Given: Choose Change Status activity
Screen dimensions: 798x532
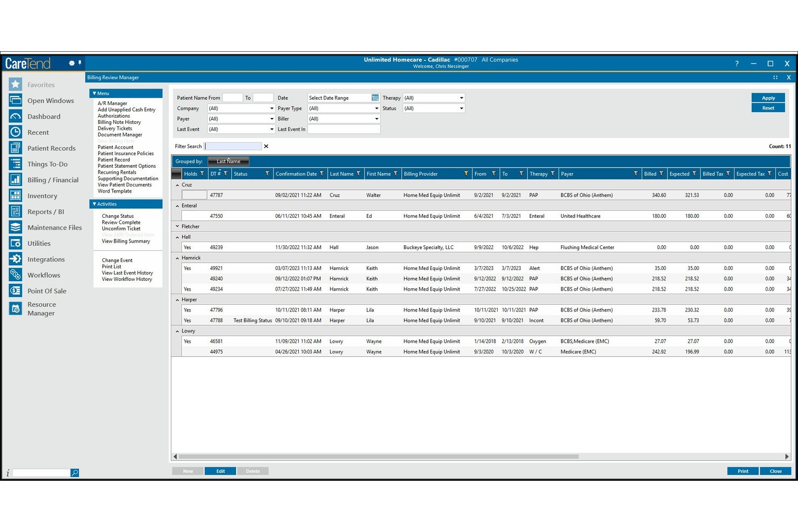Looking at the screenshot, I should point(118,216).
